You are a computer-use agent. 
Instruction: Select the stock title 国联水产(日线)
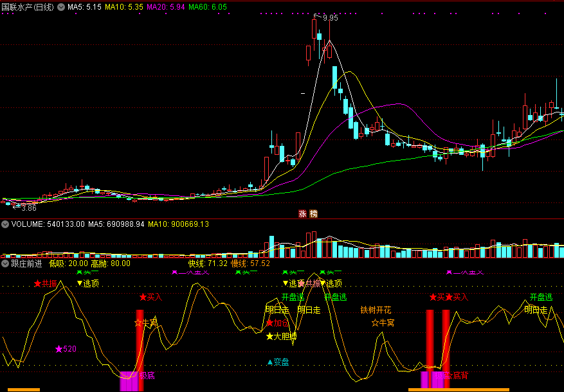pos(28,7)
